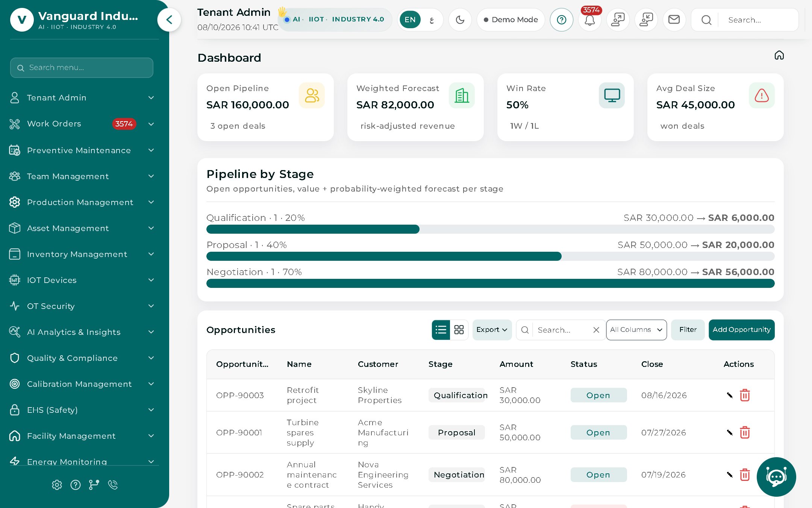Viewport: 812px width, 508px height.
Task: Toggle dark mode moon icon
Action: coord(460,20)
